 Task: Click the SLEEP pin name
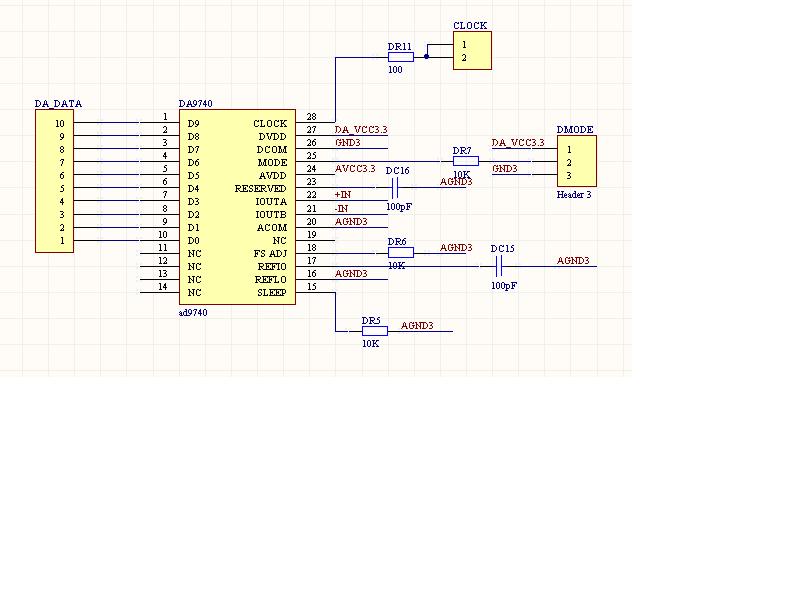(x=272, y=293)
